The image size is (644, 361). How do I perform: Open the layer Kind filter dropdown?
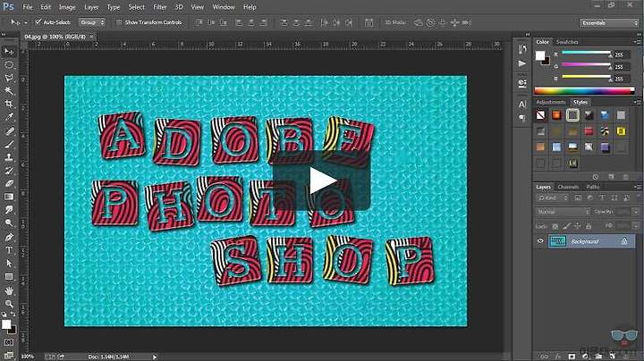point(552,198)
